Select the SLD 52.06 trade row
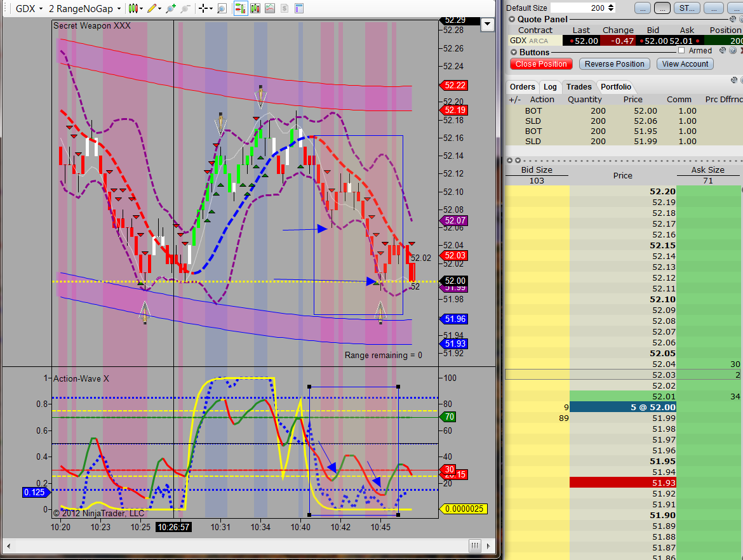Viewport: 743px width, 560px height. (624, 121)
